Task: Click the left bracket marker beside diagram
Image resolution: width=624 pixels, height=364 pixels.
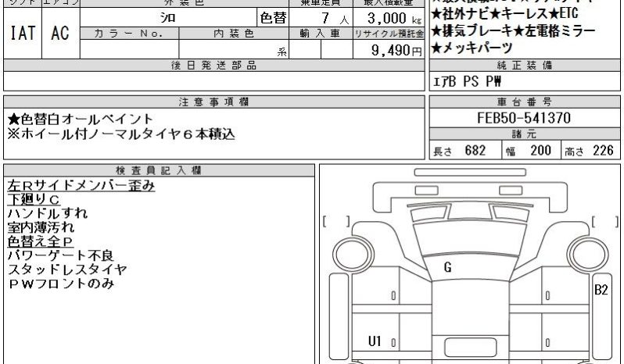Action: click(x=336, y=222)
